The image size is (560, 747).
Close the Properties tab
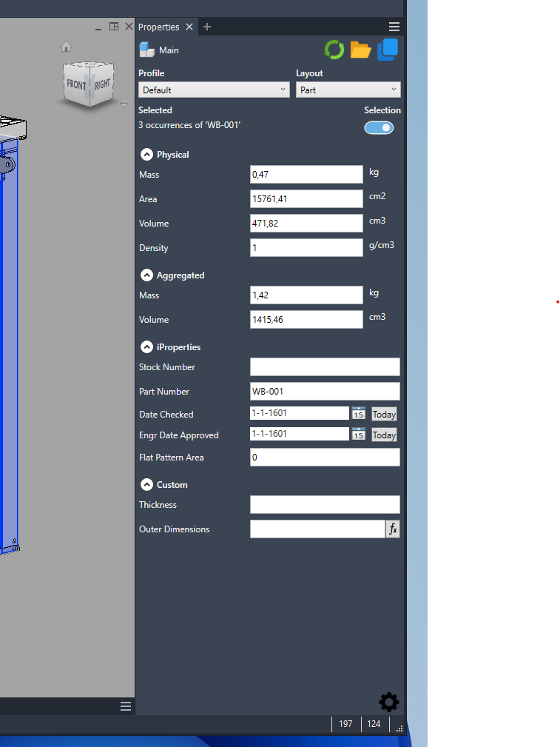tap(189, 27)
